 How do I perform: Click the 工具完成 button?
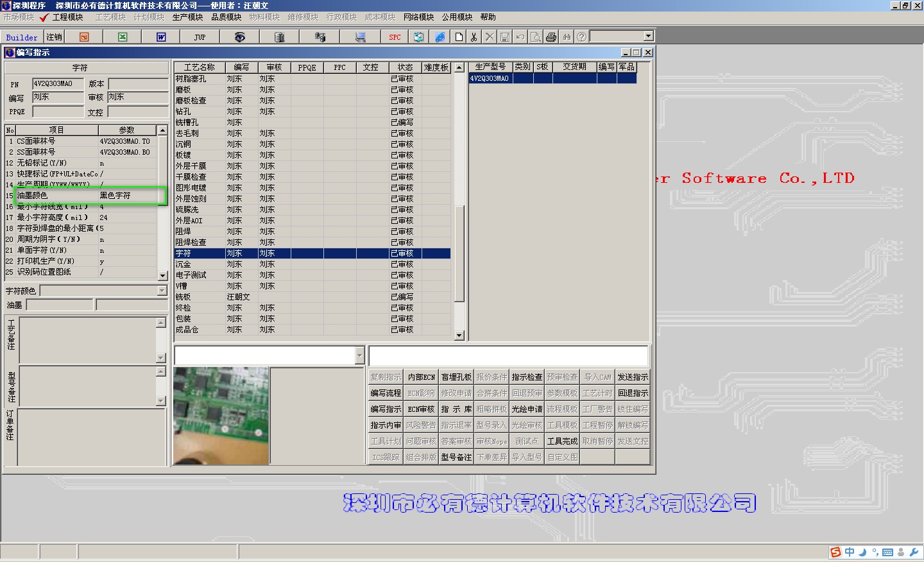click(562, 441)
